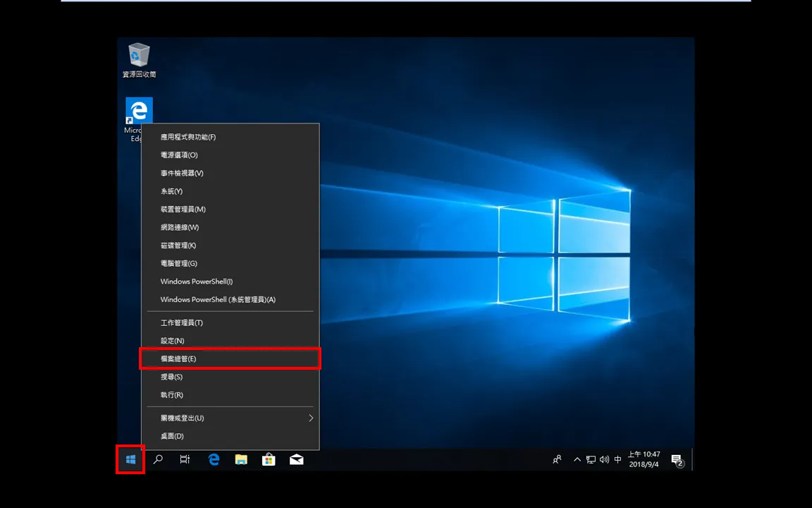Open Action Center notification icon

click(677, 460)
